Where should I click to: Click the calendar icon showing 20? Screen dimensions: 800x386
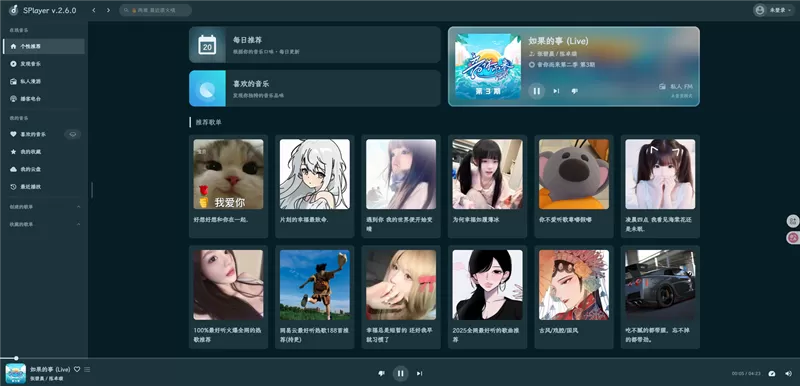tap(207, 45)
